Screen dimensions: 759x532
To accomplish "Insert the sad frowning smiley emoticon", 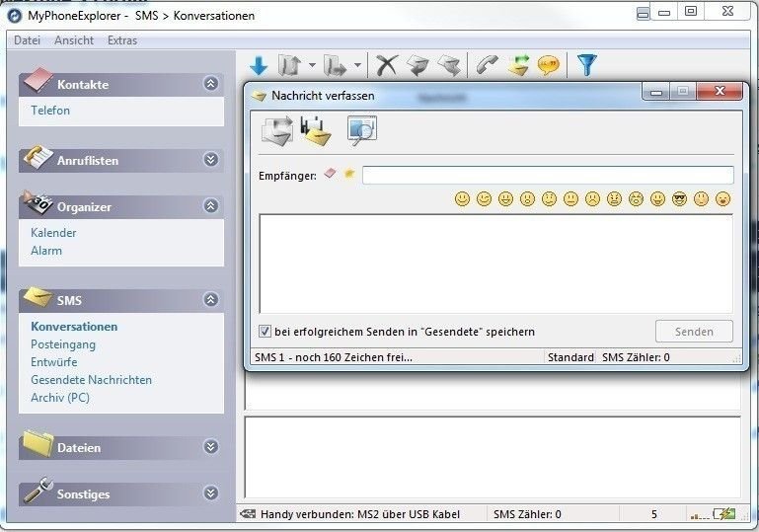I will click(592, 198).
